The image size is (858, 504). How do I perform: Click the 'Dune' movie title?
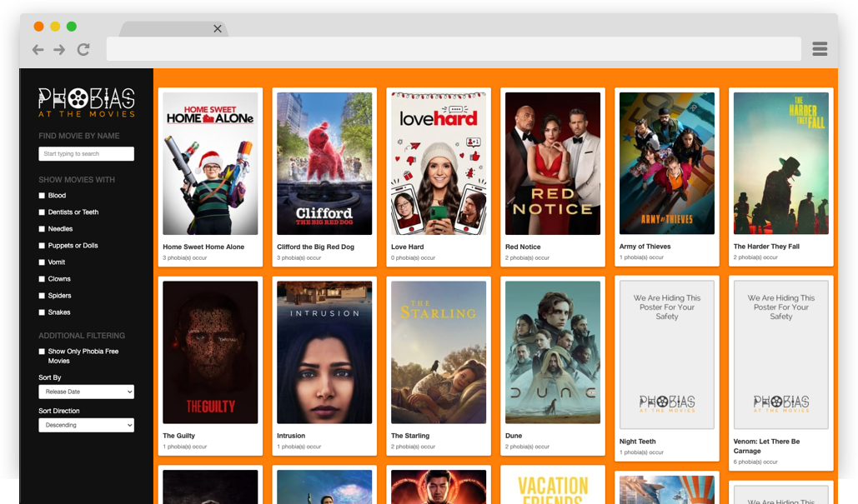coord(514,436)
